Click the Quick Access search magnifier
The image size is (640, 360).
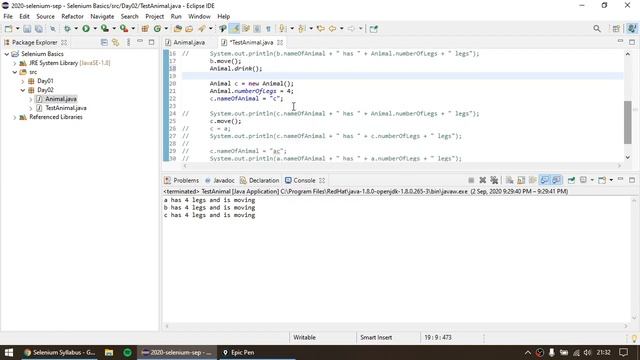coord(597,29)
